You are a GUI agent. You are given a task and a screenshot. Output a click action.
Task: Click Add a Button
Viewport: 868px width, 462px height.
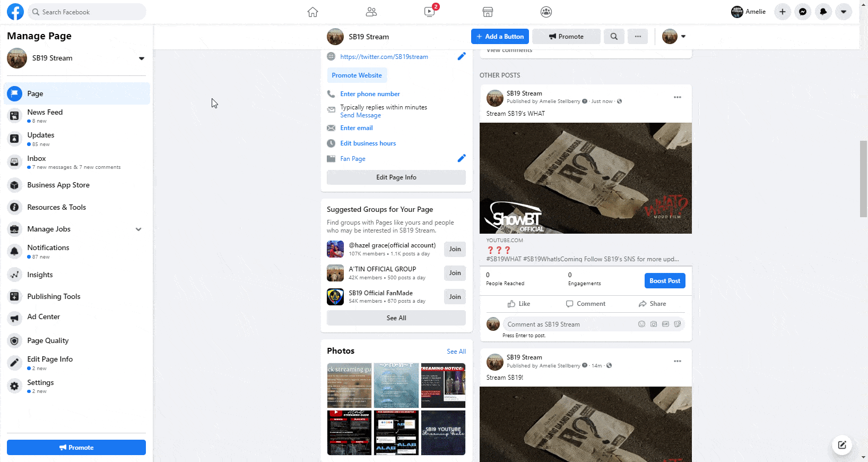[x=500, y=37]
